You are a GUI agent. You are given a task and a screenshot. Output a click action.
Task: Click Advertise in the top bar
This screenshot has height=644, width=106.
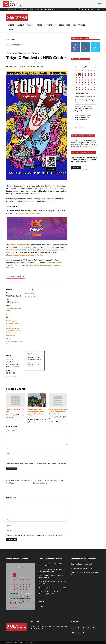pos(31,9)
